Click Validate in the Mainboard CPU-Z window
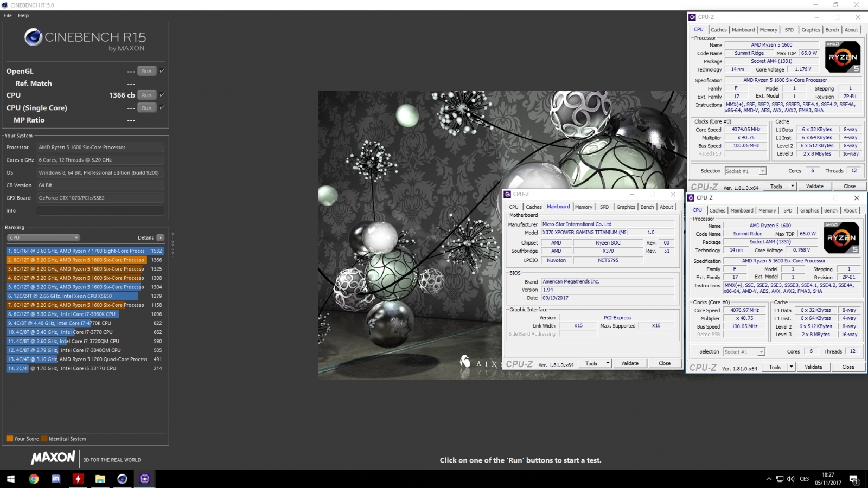Image resolution: width=868 pixels, height=488 pixels. pyautogui.click(x=629, y=363)
